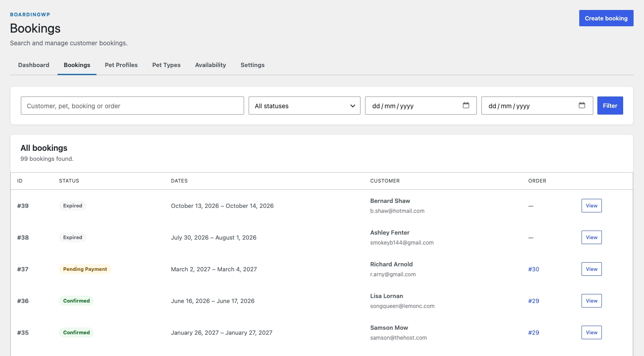Click booking ID #35
The width and height of the screenshot is (644, 356).
pyautogui.click(x=23, y=332)
